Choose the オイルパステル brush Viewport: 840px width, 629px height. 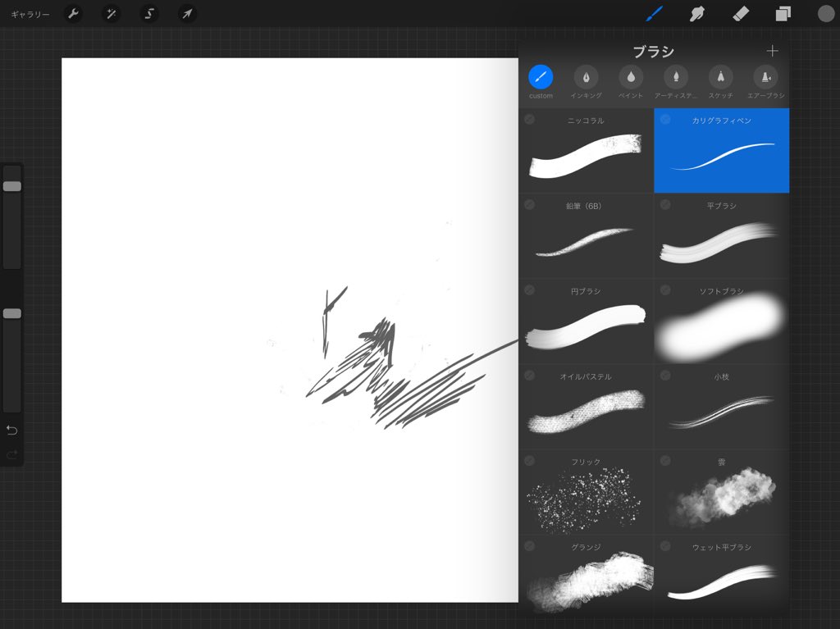click(586, 407)
